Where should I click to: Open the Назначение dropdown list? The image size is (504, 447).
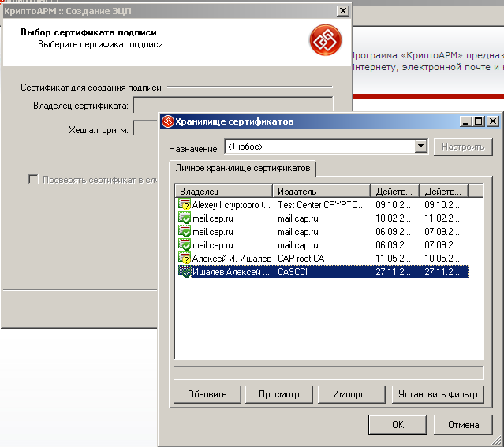pos(420,147)
